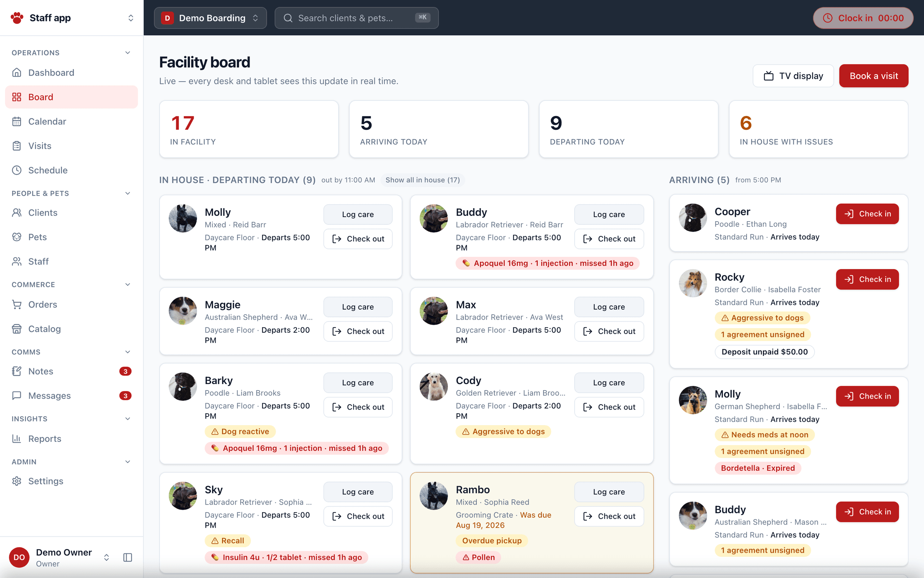Click the Notes unread badge showing 3
The width and height of the screenshot is (924, 578).
coord(125,371)
